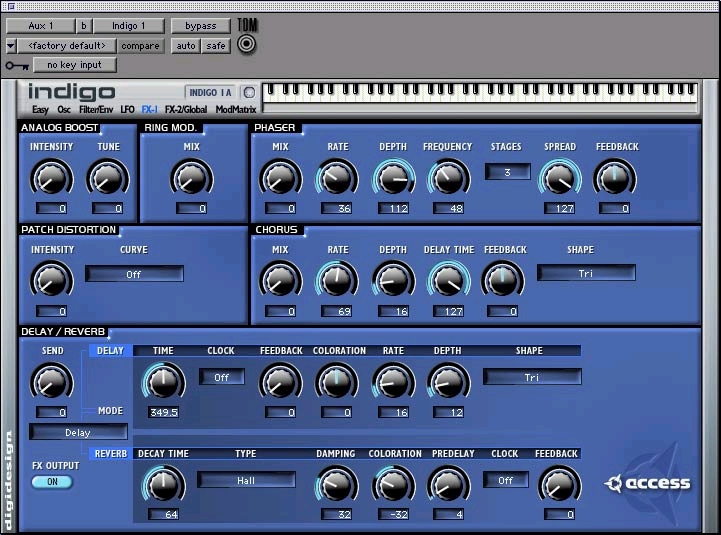Image resolution: width=721 pixels, height=535 pixels.
Task: Click the DELAY section label
Action: [110, 351]
